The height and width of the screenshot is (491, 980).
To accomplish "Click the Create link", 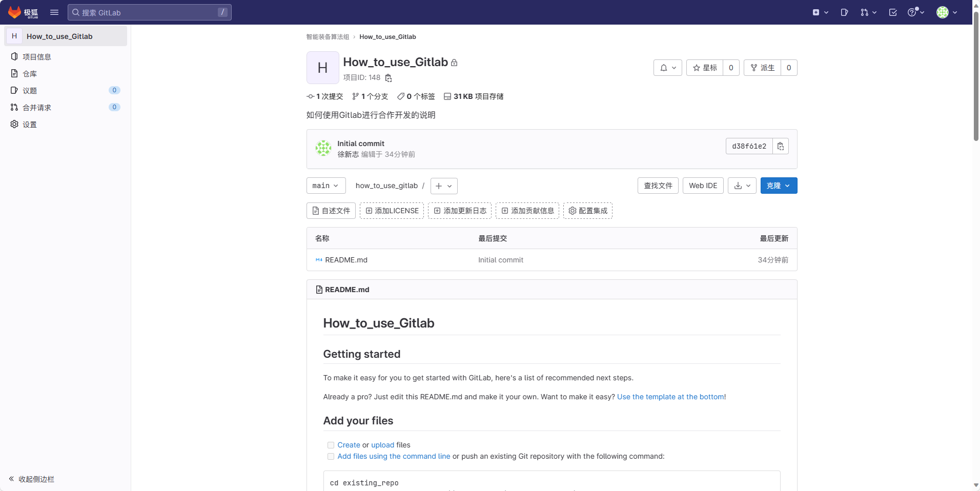I will (x=349, y=445).
